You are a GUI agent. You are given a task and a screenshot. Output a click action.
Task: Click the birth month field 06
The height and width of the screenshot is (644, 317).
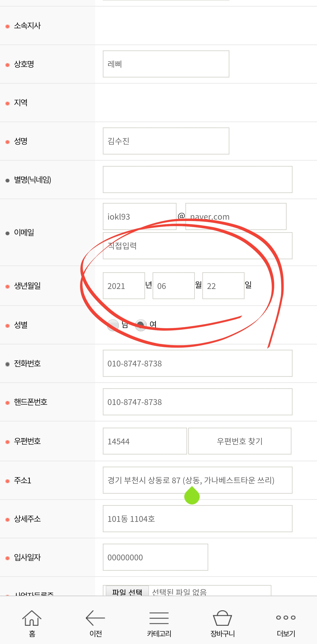click(173, 286)
